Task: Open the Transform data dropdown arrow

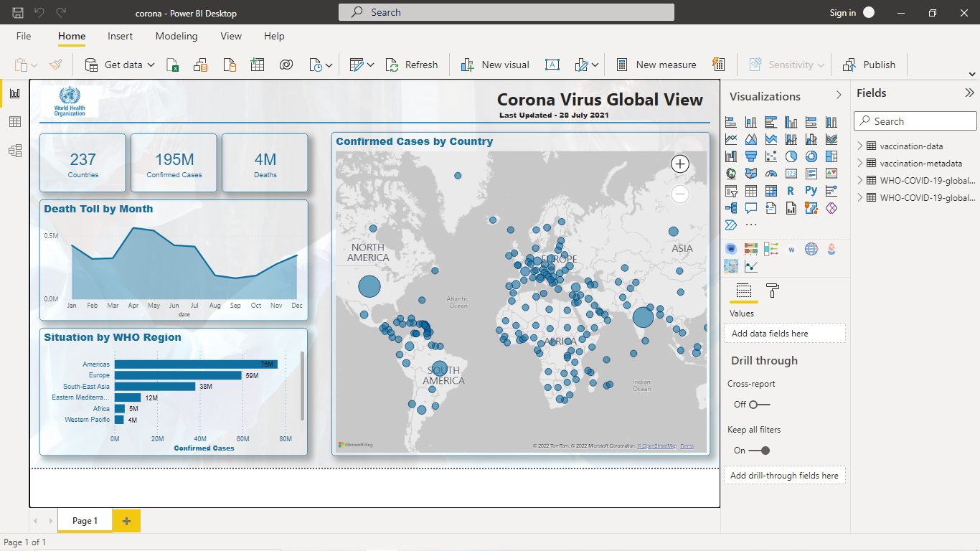Action: 372,65
